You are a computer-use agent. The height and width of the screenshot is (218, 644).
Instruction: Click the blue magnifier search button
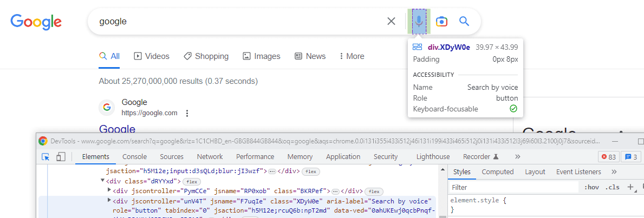(x=464, y=21)
